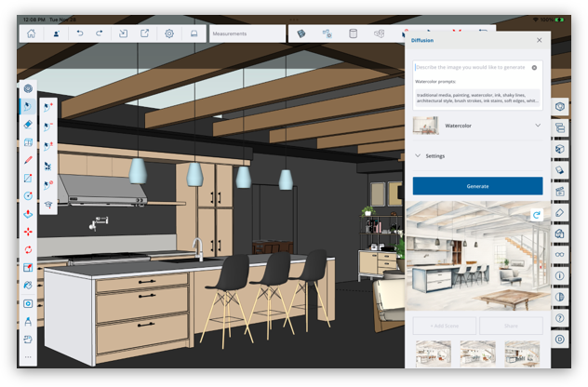Select the Rotate tool in left toolbar
The height and width of the screenshot is (387, 588).
click(28, 249)
